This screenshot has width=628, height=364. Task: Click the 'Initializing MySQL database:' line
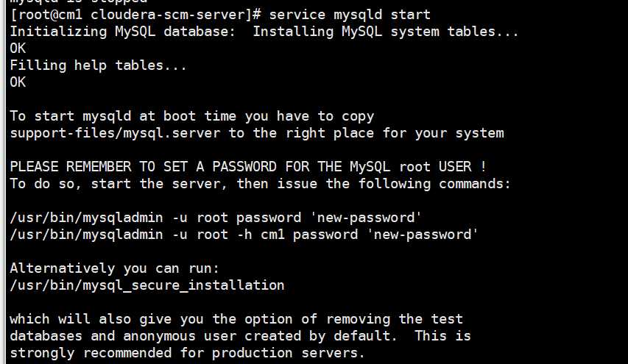click(x=123, y=32)
